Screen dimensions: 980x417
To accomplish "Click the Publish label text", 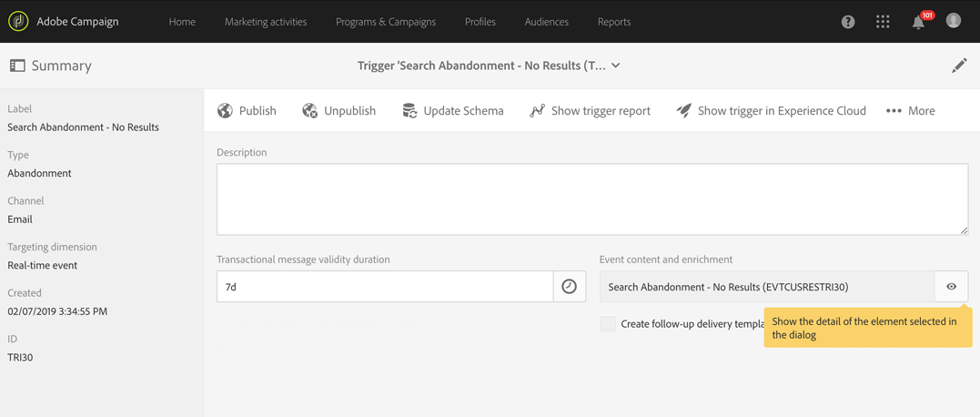I will (x=258, y=111).
